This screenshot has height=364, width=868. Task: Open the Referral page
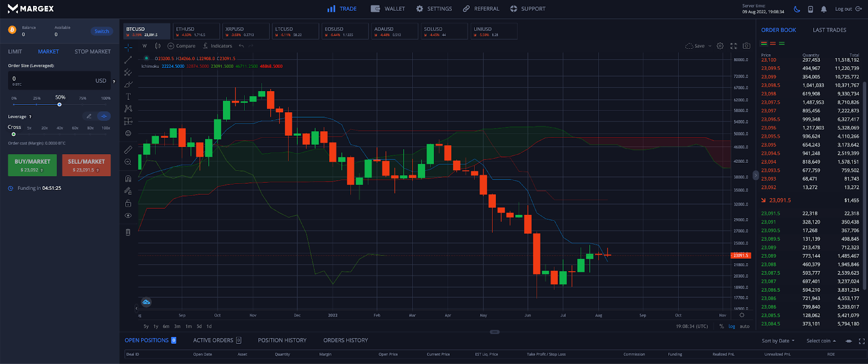coord(481,9)
